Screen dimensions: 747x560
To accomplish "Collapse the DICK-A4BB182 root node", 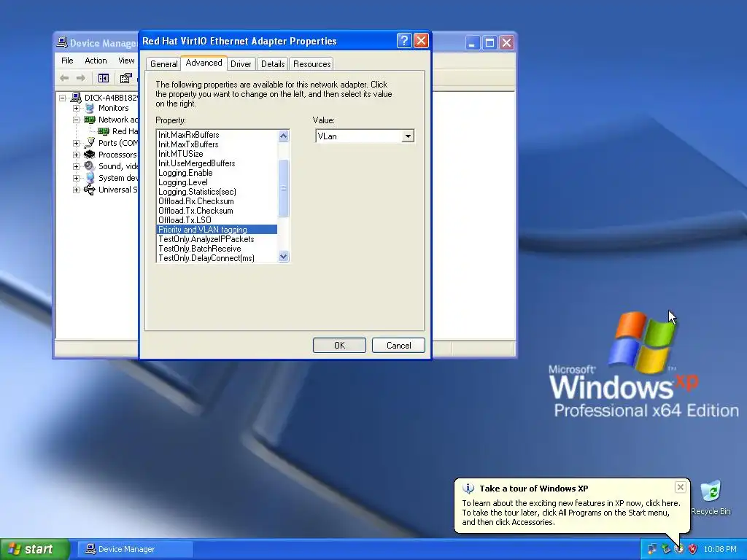I will 63,98.
